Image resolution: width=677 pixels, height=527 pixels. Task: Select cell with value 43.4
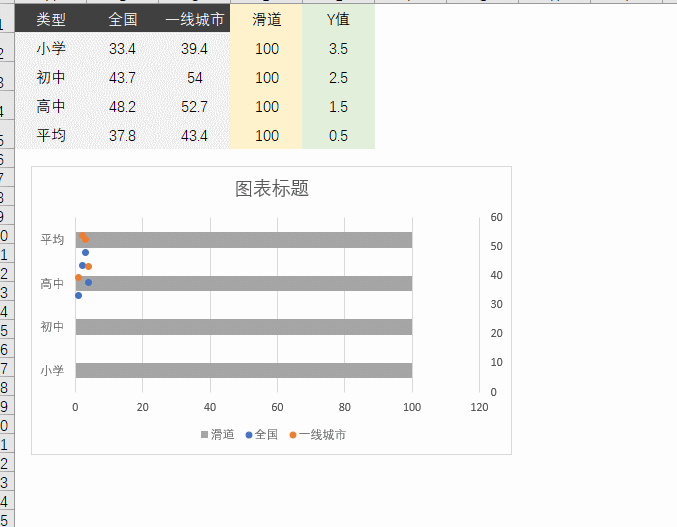(x=194, y=135)
